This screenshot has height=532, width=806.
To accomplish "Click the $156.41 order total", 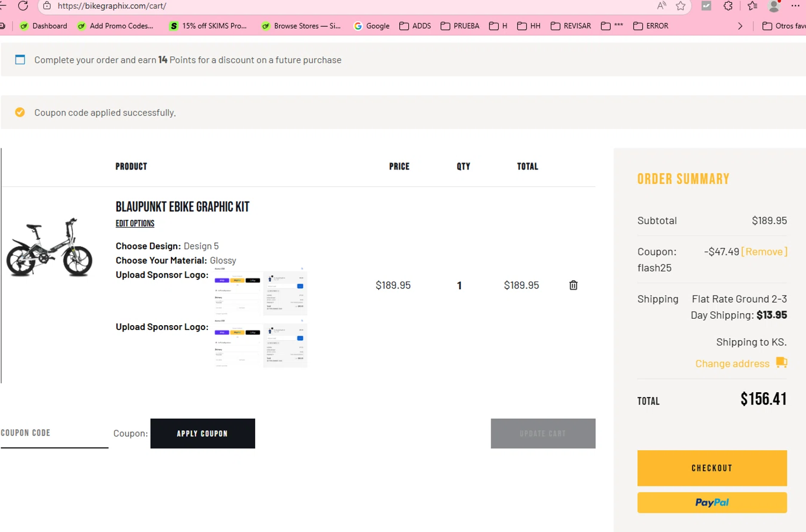I will [764, 399].
